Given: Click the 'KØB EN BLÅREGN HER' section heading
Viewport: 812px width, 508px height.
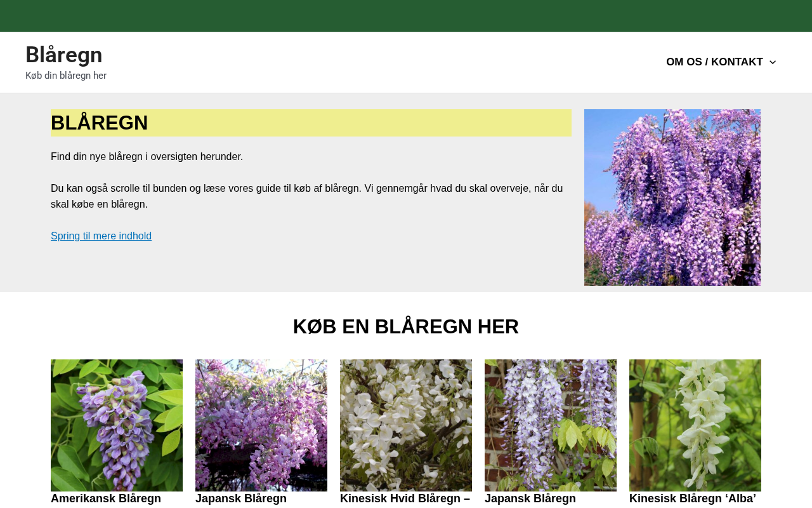Looking at the screenshot, I should [x=406, y=327].
